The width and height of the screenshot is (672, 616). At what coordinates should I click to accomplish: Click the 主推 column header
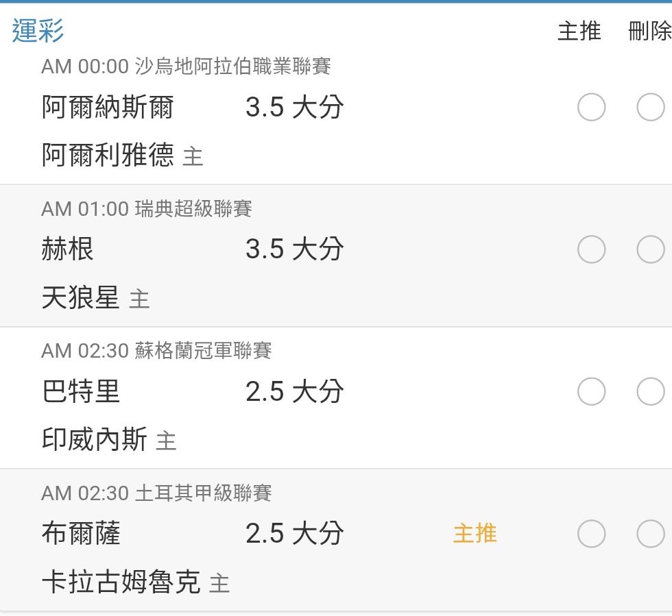[x=579, y=32]
